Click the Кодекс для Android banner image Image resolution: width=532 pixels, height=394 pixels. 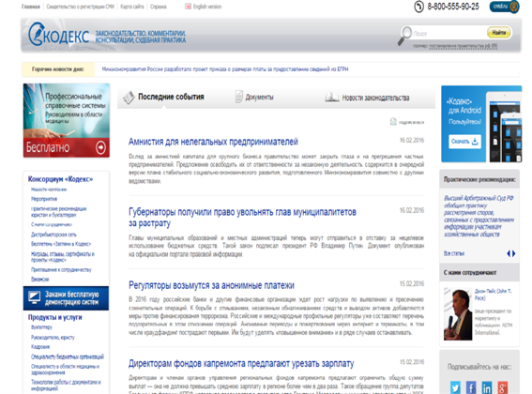tap(481, 124)
